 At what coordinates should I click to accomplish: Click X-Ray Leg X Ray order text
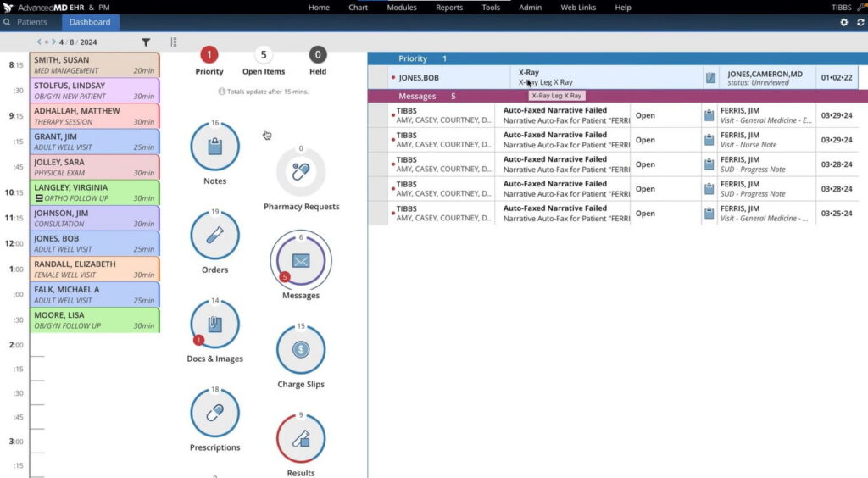coord(545,82)
